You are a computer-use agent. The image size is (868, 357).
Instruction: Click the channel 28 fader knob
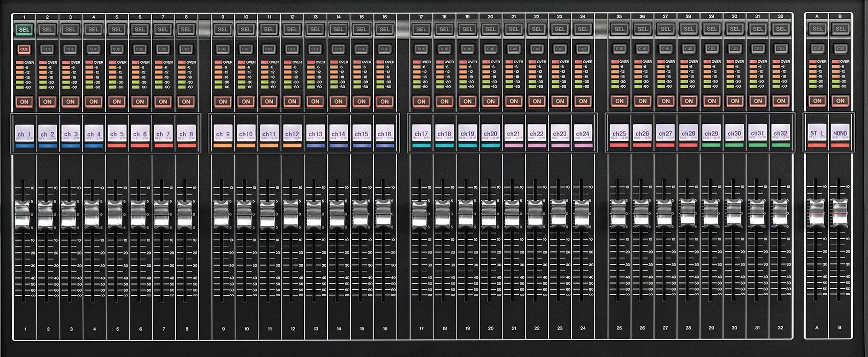pos(688,212)
